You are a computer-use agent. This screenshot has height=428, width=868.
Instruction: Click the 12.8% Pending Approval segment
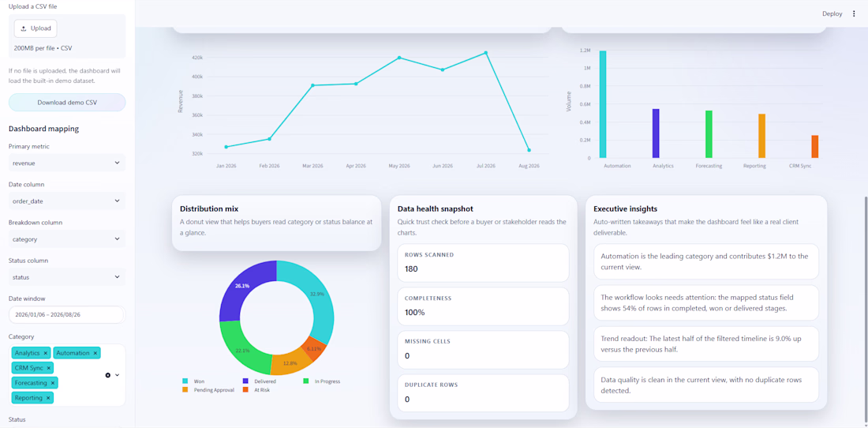coord(290,364)
